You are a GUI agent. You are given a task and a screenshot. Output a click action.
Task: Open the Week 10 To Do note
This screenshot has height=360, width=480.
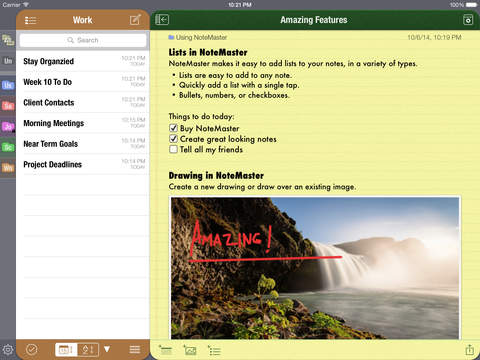tap(83, 82)
